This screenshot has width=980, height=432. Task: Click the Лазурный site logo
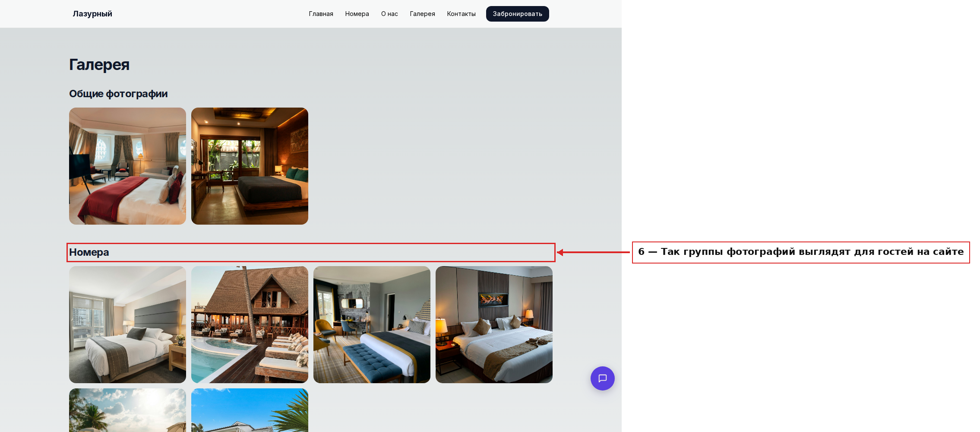click(x=92, y=14)
